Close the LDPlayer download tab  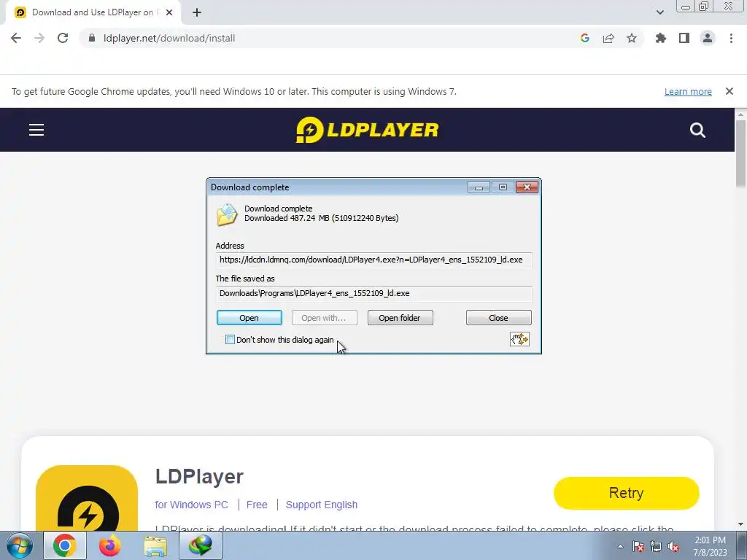[x=169, y=12]
